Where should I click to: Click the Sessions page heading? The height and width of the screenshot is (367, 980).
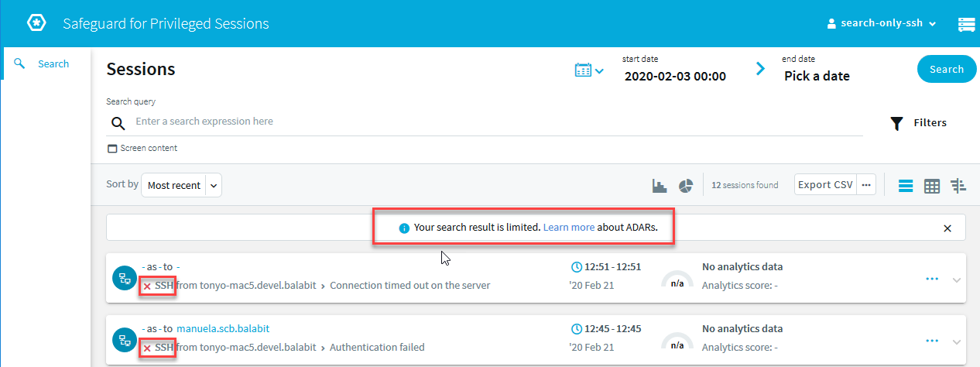click(141, 69)
